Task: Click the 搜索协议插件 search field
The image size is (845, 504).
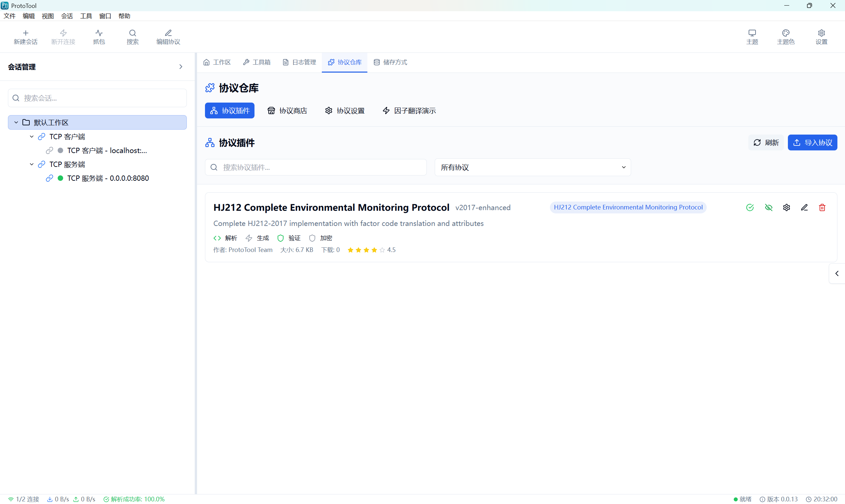Action: pos(315,168)
